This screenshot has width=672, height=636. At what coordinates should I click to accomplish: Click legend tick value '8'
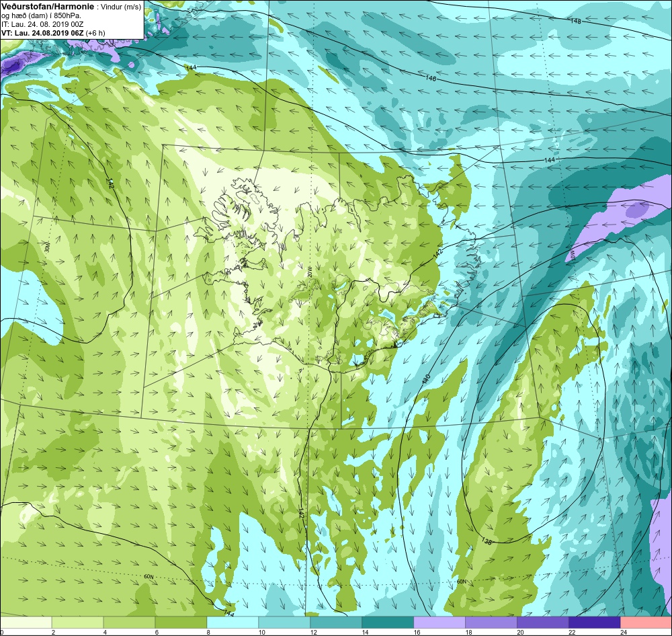208,632
